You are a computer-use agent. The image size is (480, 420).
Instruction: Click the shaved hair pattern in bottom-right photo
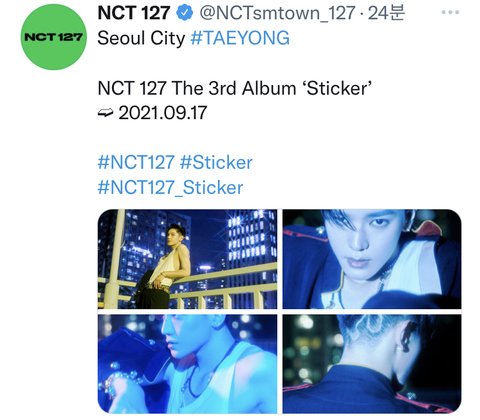(x=367, y=330)
